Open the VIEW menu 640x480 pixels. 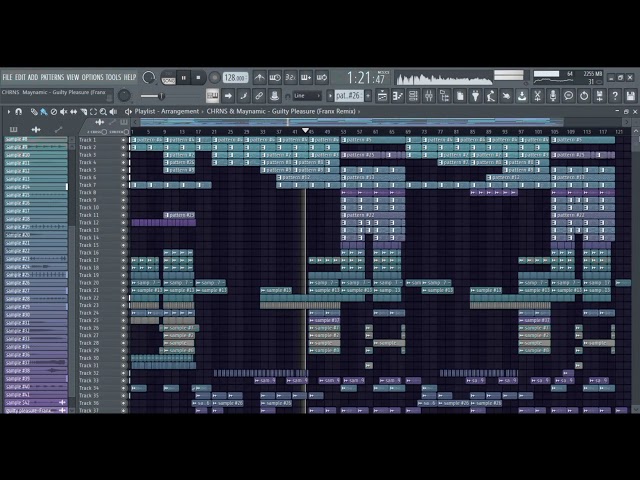point(73,77)
